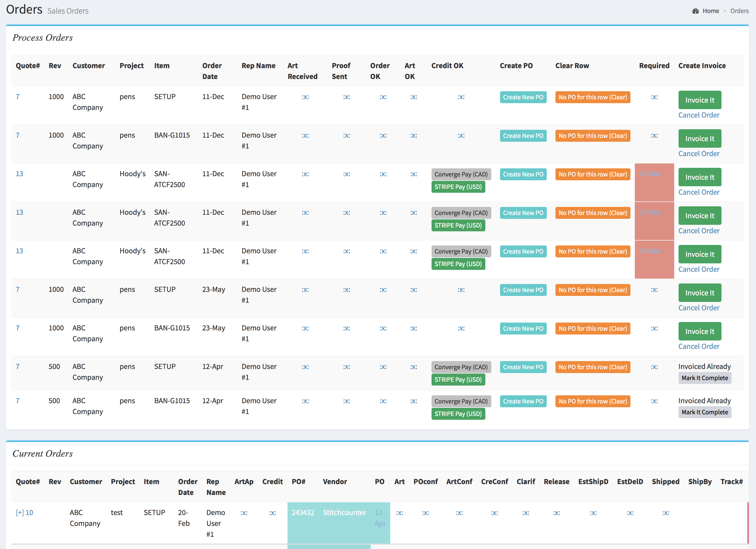Toggle Credit OK :x: for 23-May SETUP row
Screen dimensions: 756x549
[461, 290]
